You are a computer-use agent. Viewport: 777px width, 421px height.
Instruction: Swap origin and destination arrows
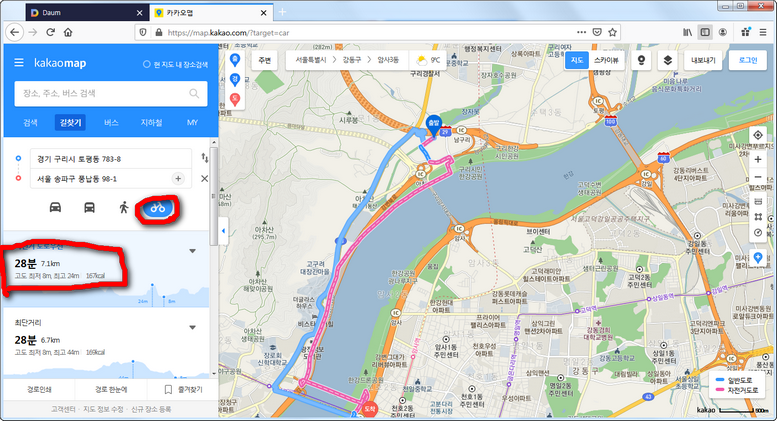pos(205,158)
